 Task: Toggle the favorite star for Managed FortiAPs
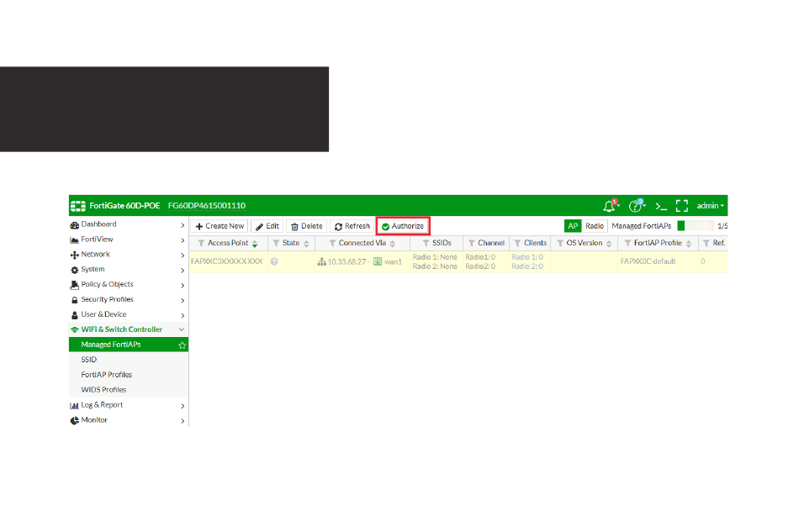[182, 345]
